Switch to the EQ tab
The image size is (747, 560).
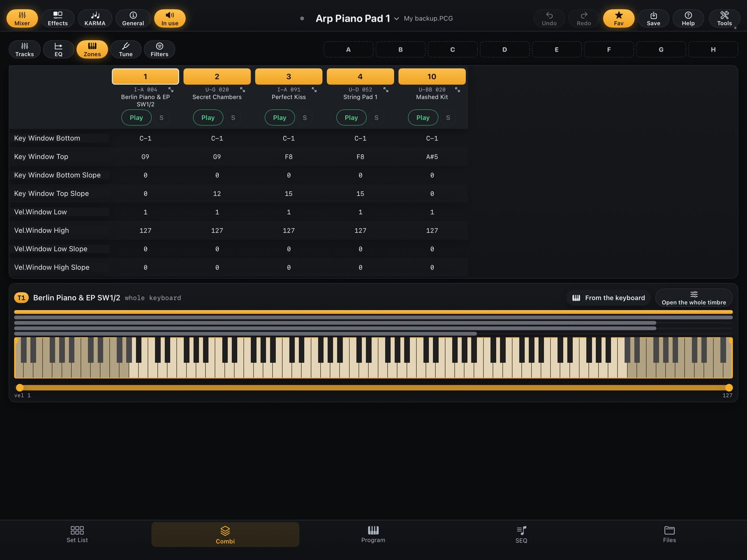click(x=58, y=49)
